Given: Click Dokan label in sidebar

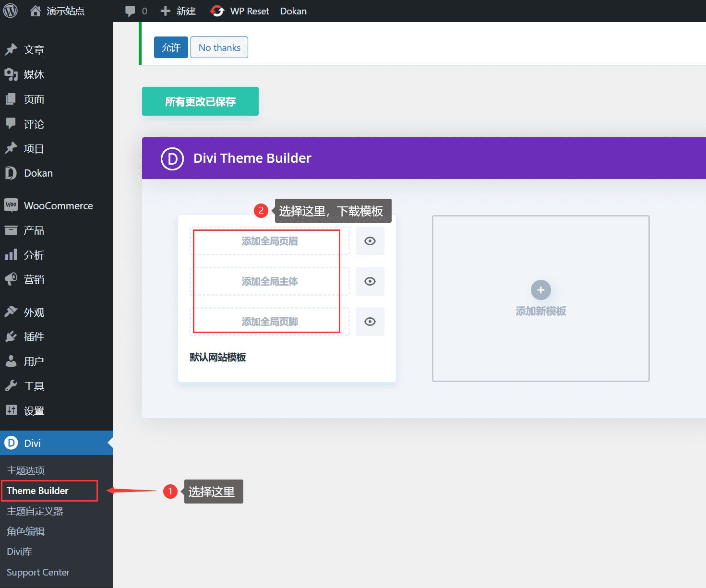Looking at the screenshot, I should click(38, 173).
